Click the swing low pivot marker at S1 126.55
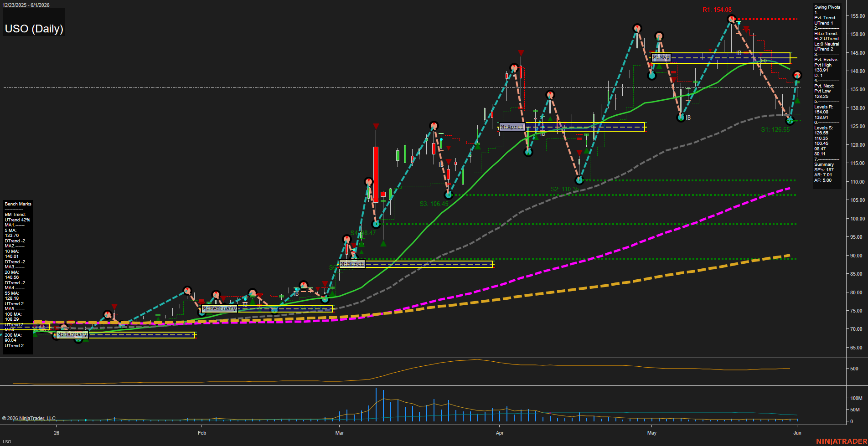Image resolution: width=868 pixels, height=446 pixels. (790, 121)
